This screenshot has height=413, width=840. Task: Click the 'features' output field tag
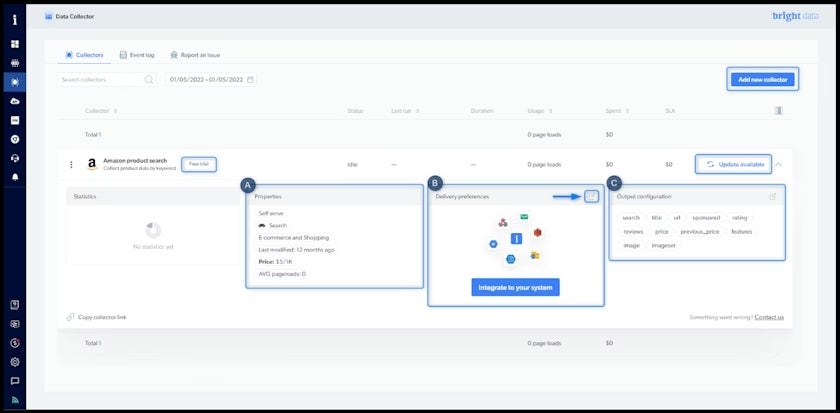tap(741, 232)
